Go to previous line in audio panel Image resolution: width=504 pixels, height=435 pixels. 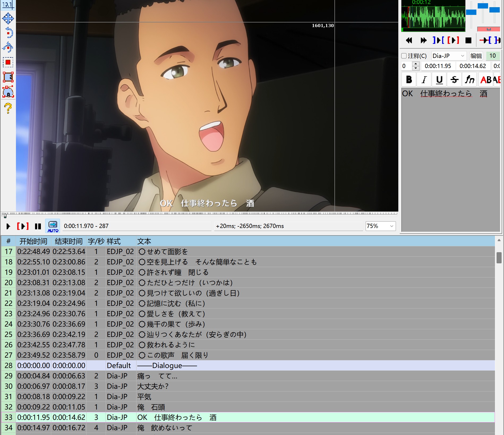click(x=409, y=40)
